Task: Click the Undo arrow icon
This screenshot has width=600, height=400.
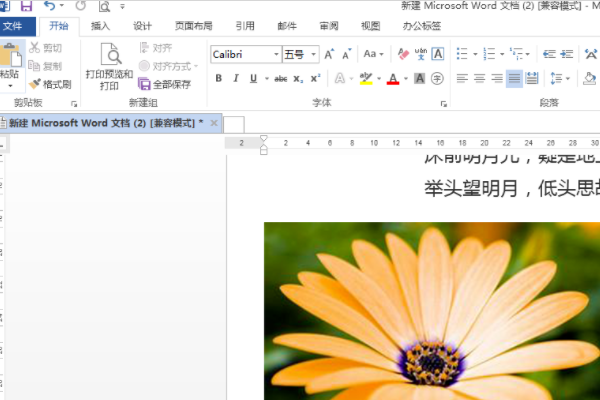Action: click(50, 5)
